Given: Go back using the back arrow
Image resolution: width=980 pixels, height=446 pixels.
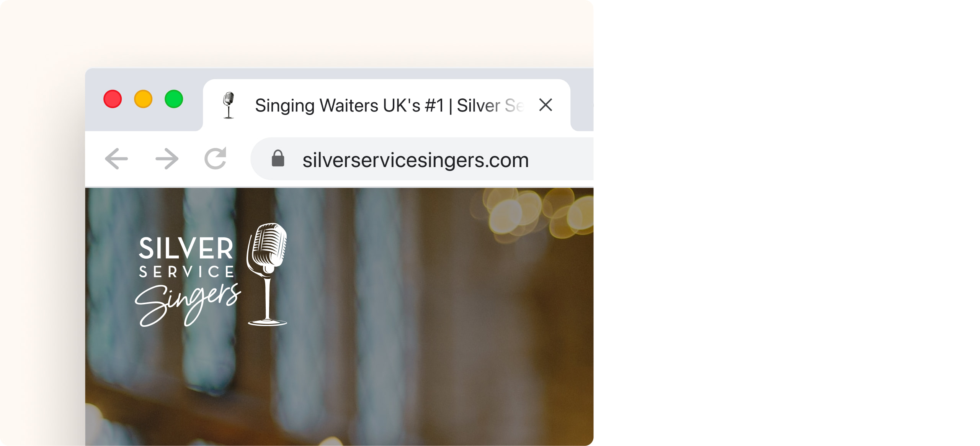Looking at the screenshot, I should coord(116,159).
